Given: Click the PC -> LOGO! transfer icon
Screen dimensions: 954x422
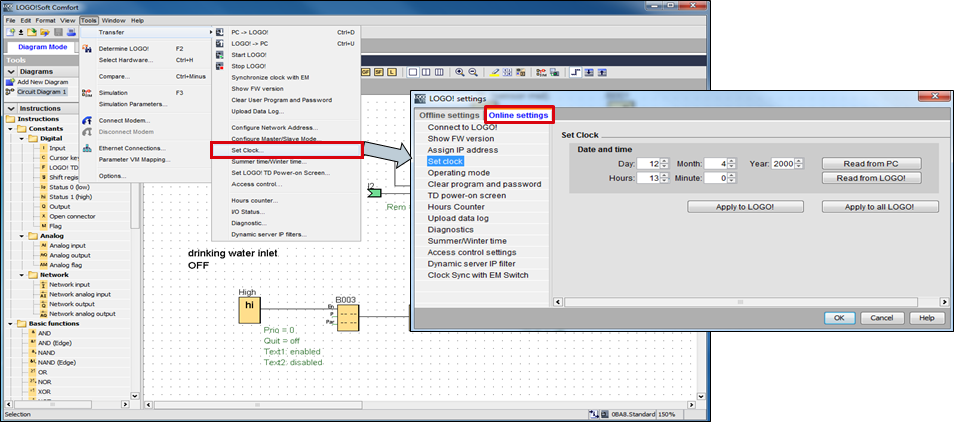Looking at the screenshot, I should coord(220,32).
